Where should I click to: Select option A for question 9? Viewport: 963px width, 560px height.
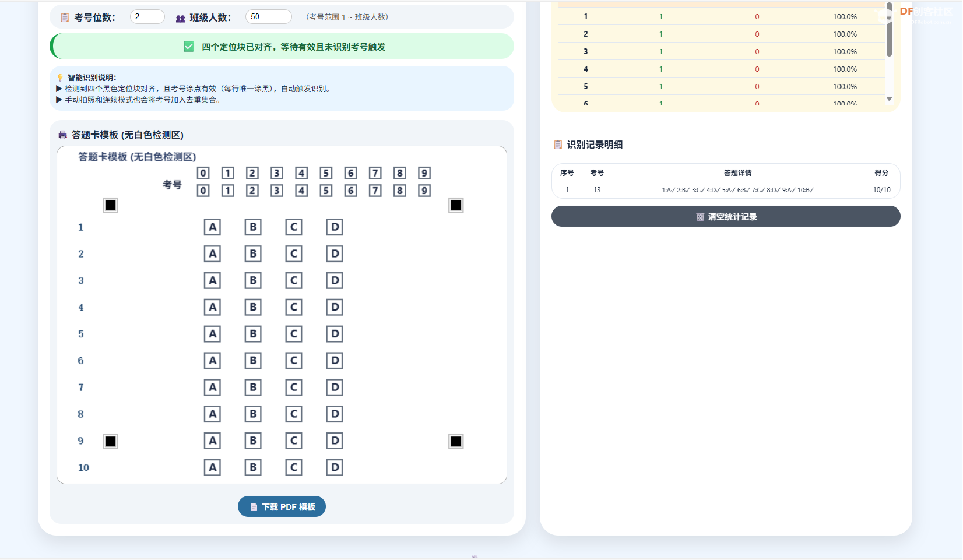[x=212, y=441]
